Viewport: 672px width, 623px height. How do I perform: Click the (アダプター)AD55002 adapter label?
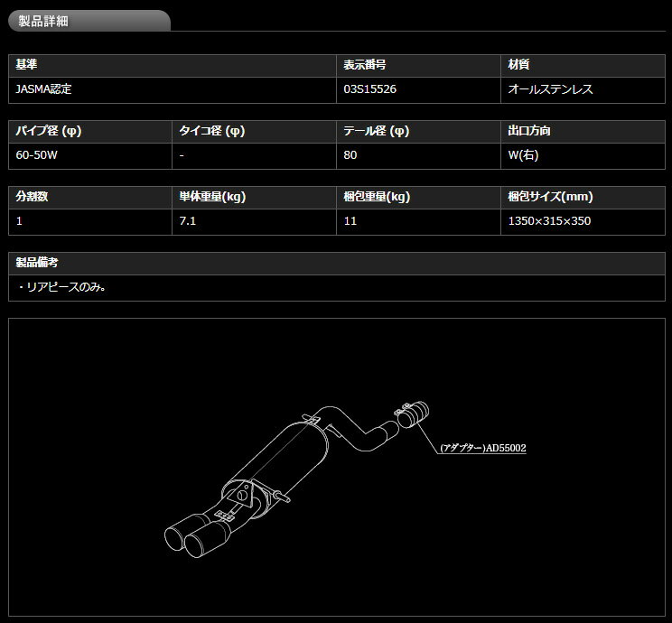coord(482,448)
